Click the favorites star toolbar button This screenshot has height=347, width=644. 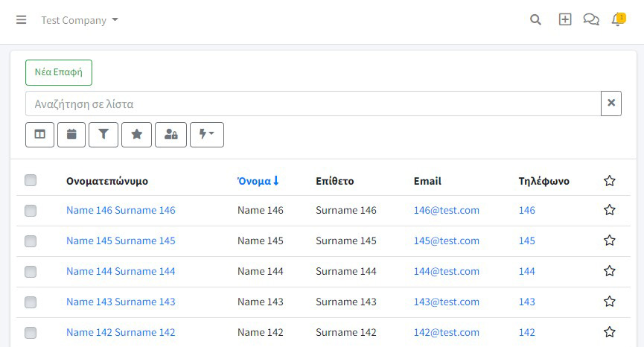137,135
